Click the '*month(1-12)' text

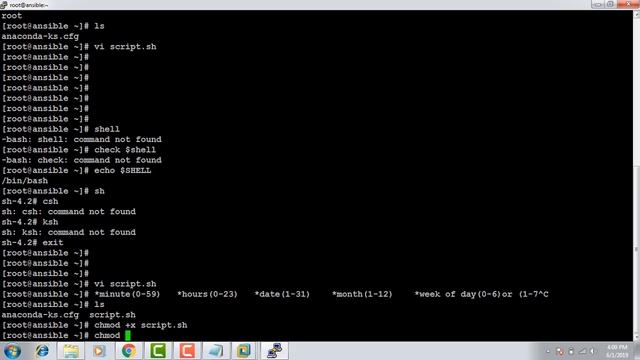coord(362,294)
